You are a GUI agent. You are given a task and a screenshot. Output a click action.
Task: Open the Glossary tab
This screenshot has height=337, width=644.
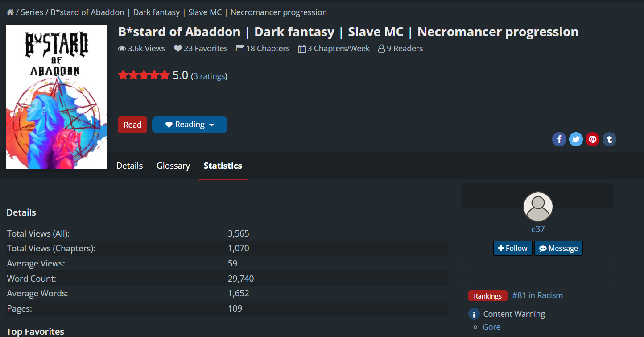[173, 166]
